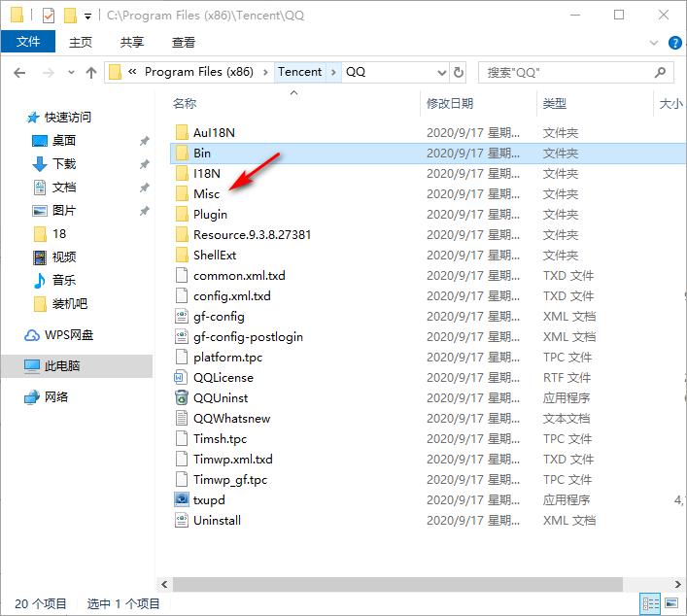
Task: Click the Program Files (x86) breadcrumb
Action: click(x=199, y=72)
